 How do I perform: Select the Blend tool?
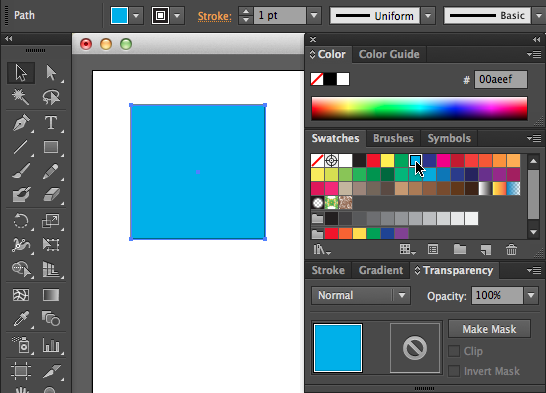click(51, 319)
